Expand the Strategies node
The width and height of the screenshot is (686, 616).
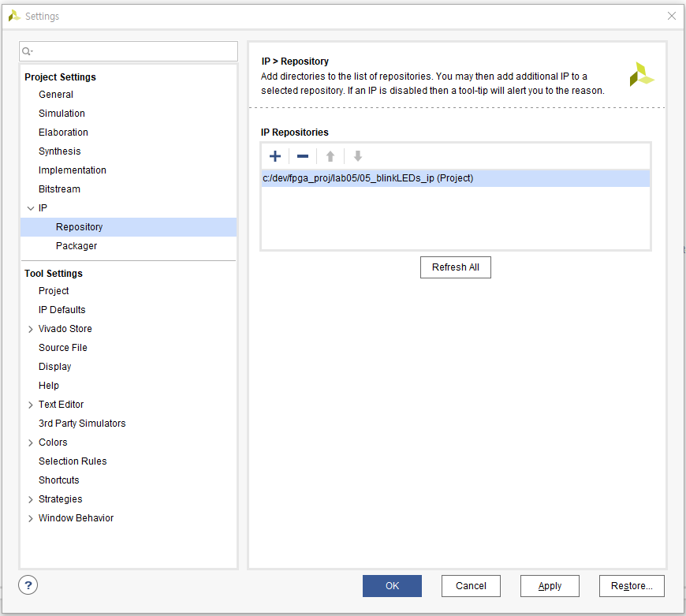coord(31,499)
